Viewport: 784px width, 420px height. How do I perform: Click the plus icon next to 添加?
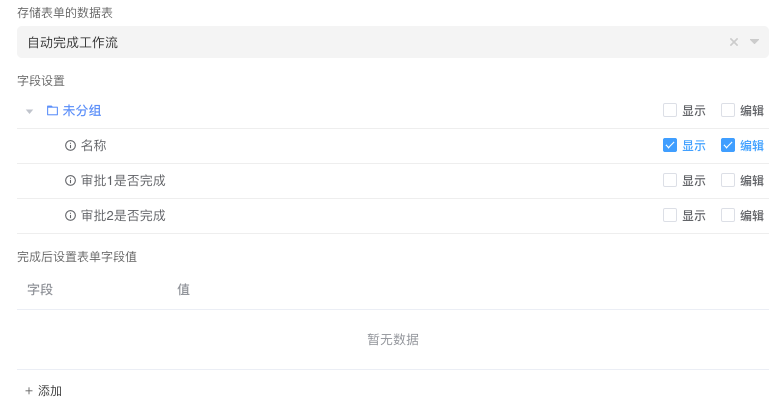29,391
